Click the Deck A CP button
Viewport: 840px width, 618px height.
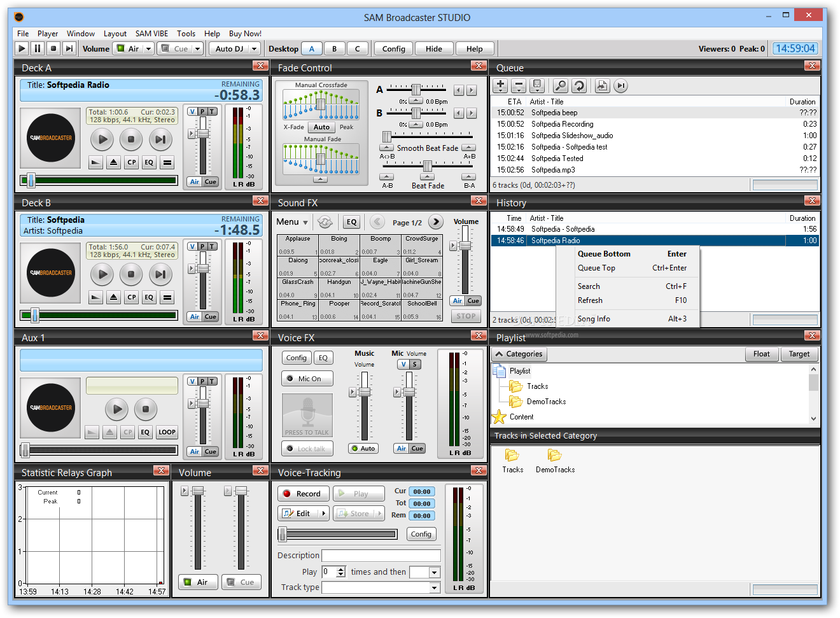[x=131, y=162]
